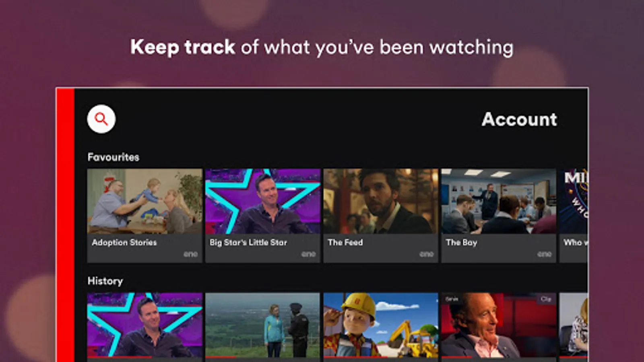644x362 pixels.
Task: Open the partially visible Who Wants… Millionaire tile
Action: [574, 216]
